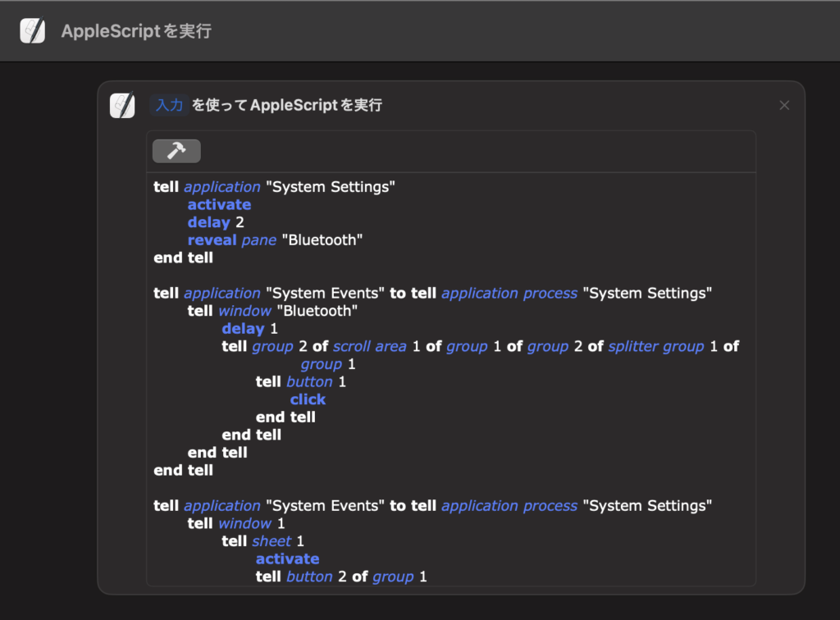Screen dimensions: 840x620
Task: Open the 入力 input variable pill
Action: [168, 105]
